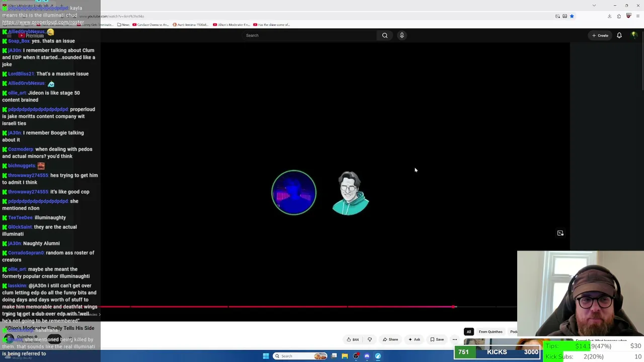Like the video showing 844 likes

[x=353, y=339]
